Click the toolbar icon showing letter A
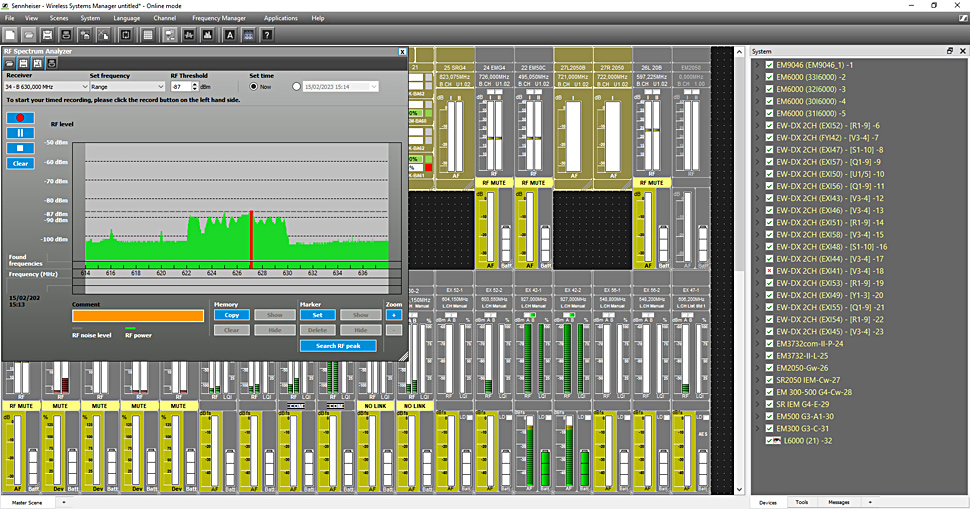Screen dimensions: 970x509 pyautogui.click(x=229, y=35)
